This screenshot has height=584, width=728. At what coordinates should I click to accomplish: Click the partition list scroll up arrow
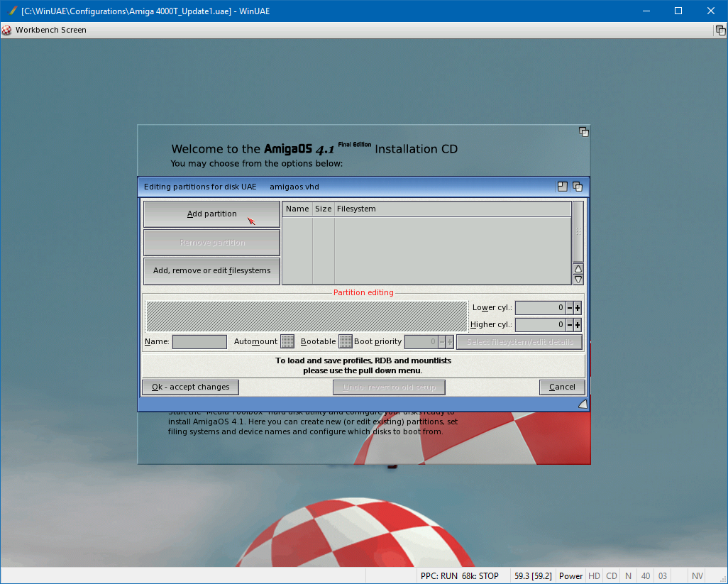[578, 269]
